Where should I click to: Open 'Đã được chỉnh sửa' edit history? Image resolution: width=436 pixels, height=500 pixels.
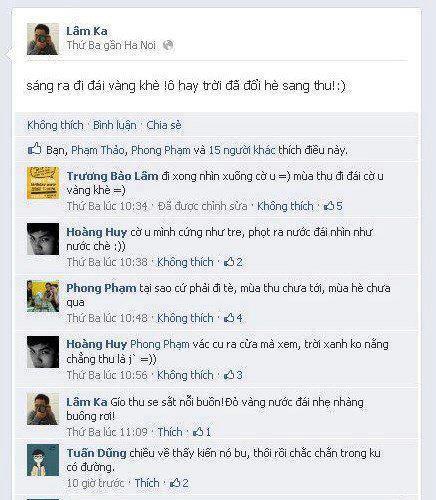[x=203, y=206]
